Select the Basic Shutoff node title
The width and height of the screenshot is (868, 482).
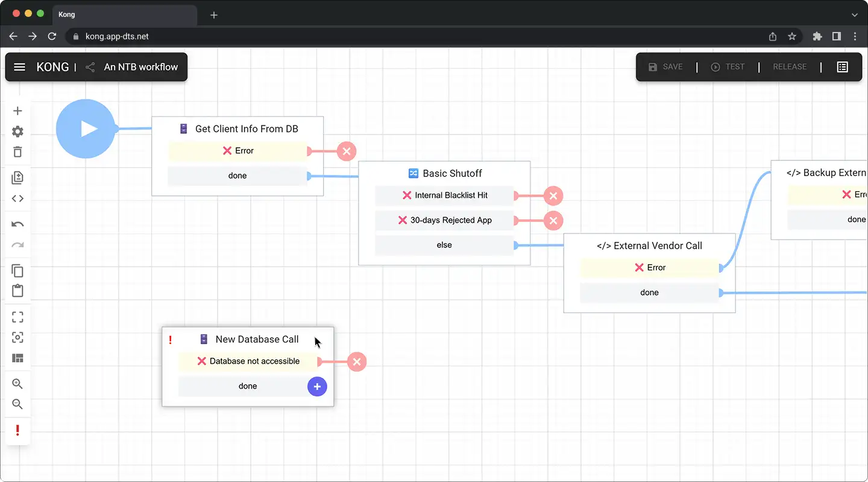452,173
